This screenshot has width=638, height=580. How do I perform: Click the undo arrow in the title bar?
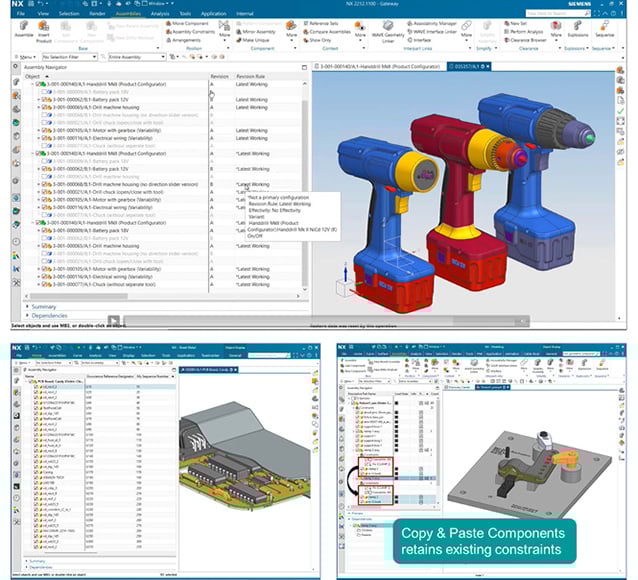(40, 4)
